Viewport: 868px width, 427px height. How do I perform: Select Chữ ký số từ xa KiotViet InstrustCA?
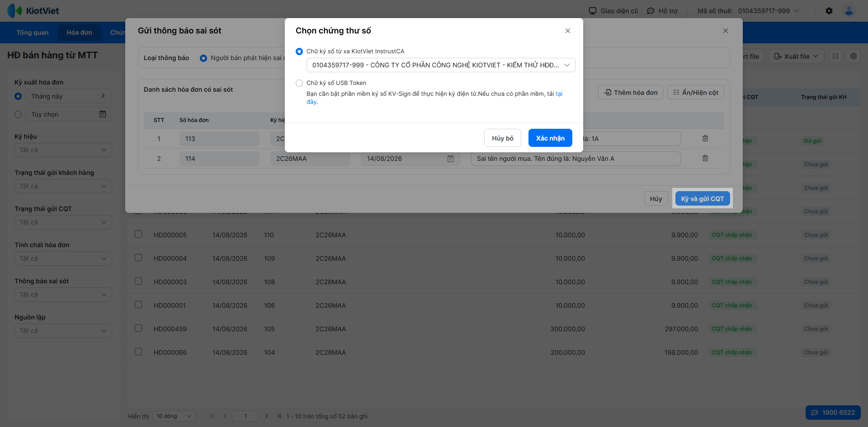pos(299,52)
